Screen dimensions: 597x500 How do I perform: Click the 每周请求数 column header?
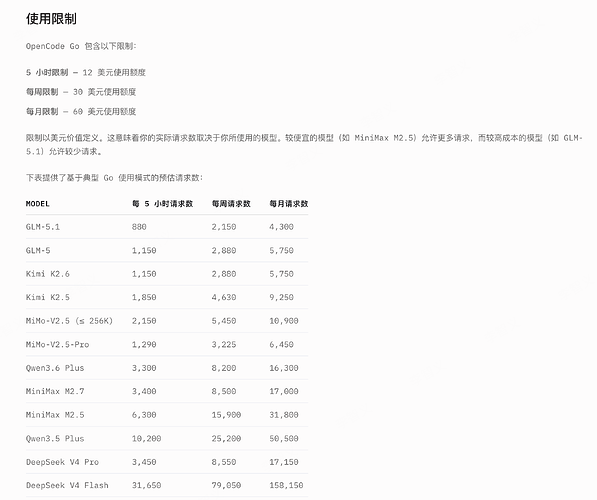(231, 204)
